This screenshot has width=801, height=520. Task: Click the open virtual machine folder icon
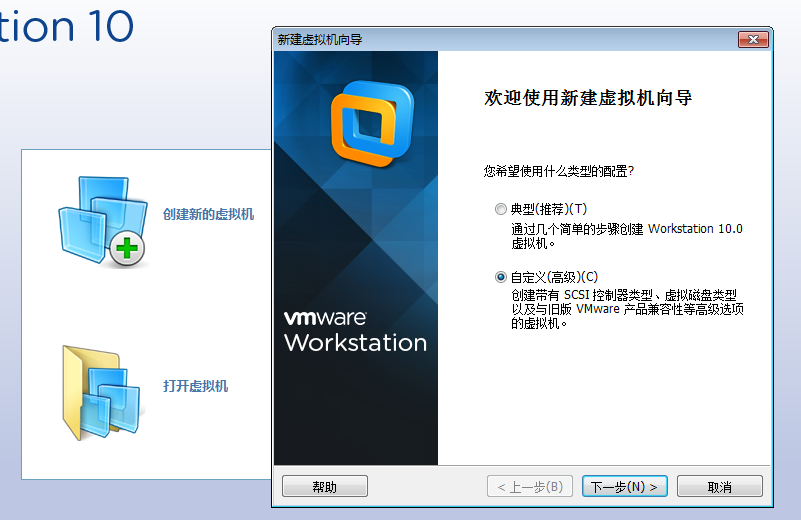[x=101, y=392]
